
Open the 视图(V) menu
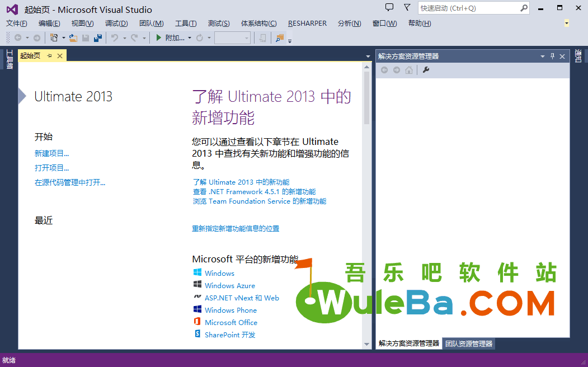coord(82,23)
